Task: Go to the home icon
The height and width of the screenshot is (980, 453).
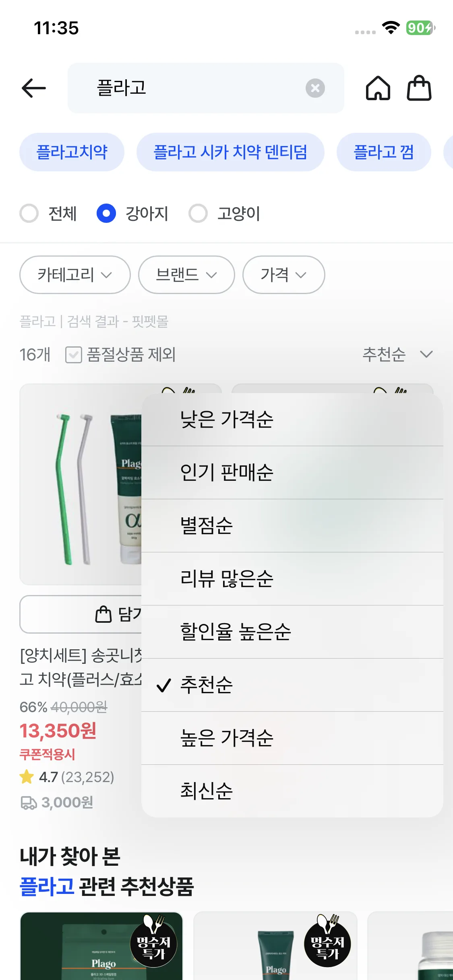Action: tap(378, 88)
